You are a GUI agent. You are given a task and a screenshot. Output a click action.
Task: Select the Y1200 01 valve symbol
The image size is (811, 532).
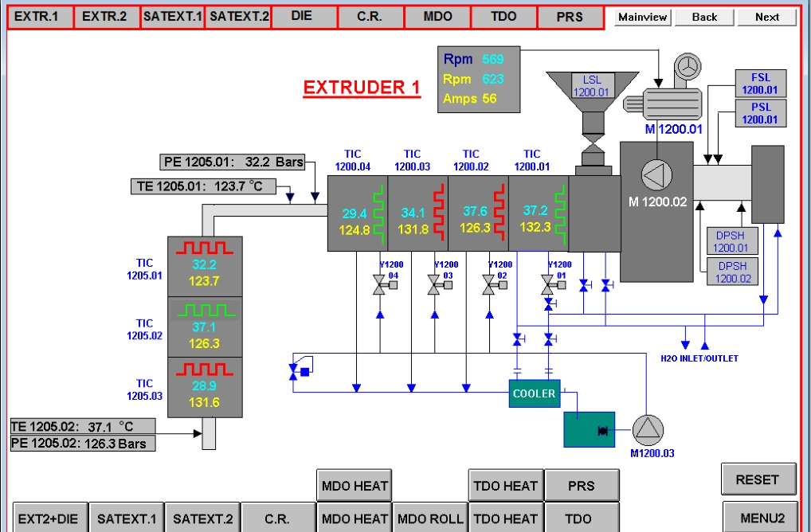pos(547,286)
